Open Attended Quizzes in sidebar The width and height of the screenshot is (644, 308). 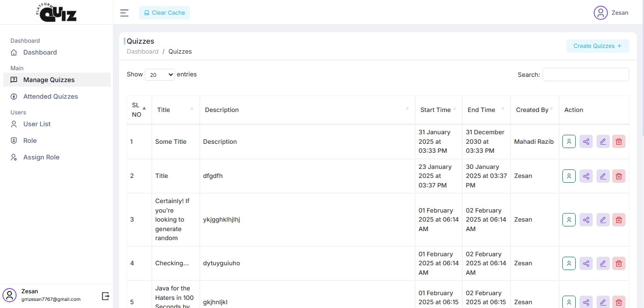tap(50, 96)
